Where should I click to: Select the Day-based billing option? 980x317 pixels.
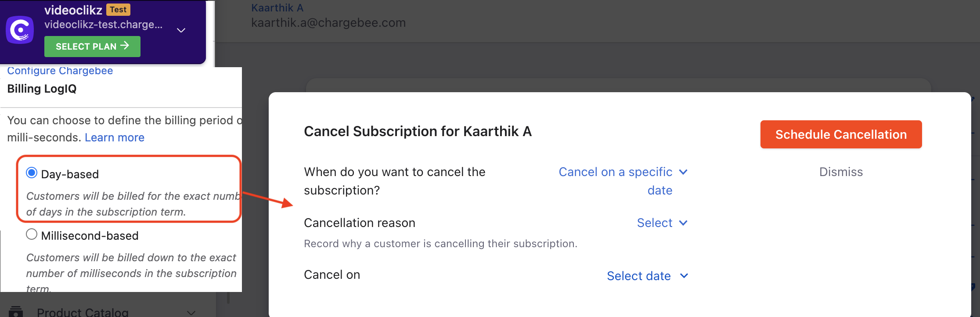click(32, 173)
